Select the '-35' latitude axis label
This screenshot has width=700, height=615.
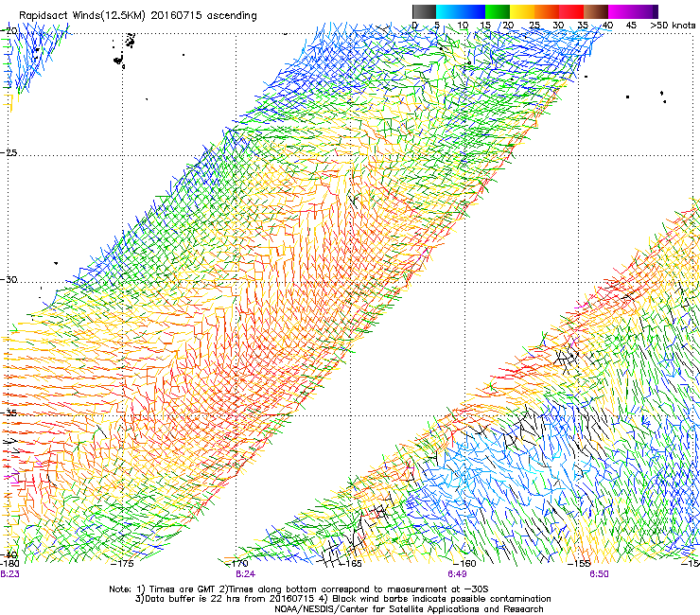[x=9, y=413]
